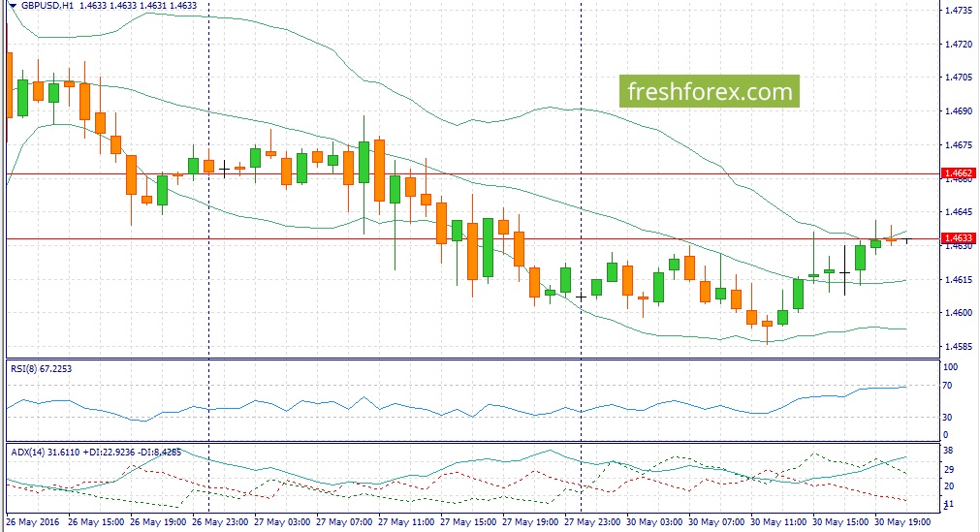Click the 1.4690 price scale label
This screenshot has height=532, width=980.
point(959,111)
